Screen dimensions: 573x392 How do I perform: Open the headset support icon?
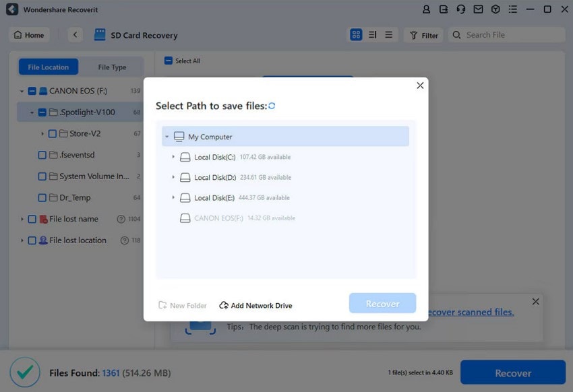461,9
